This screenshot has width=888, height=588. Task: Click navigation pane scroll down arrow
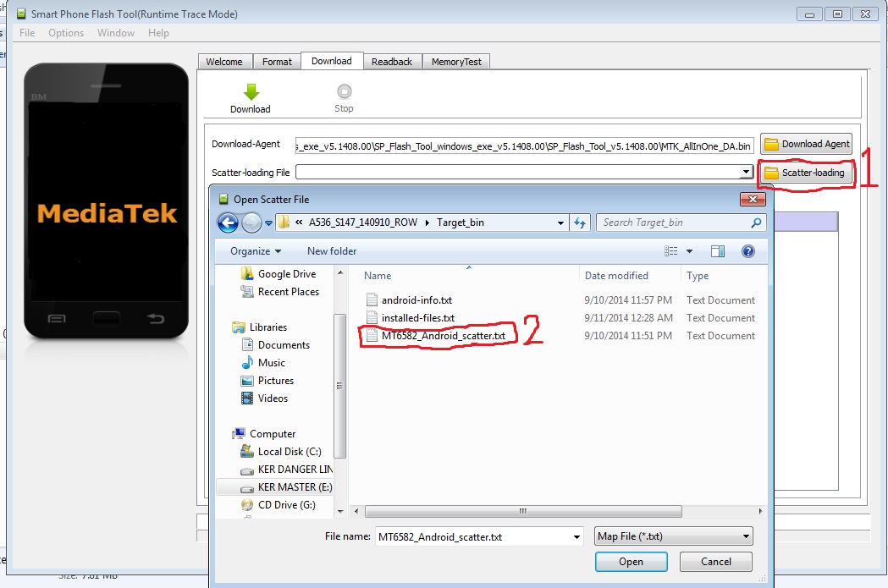(340, 512)
